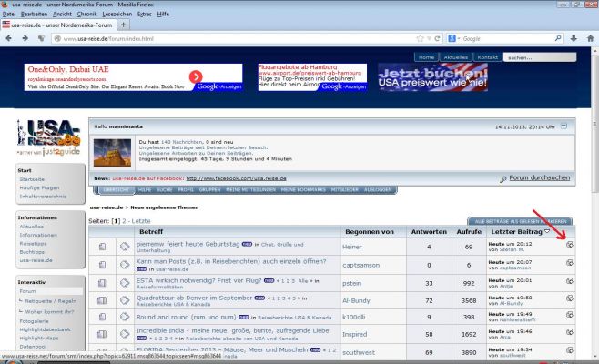The width and height of the screenshot is (599, 364).
Task: Sort by Letzter Beitrag column arrow
Action: tap(547, 231)
